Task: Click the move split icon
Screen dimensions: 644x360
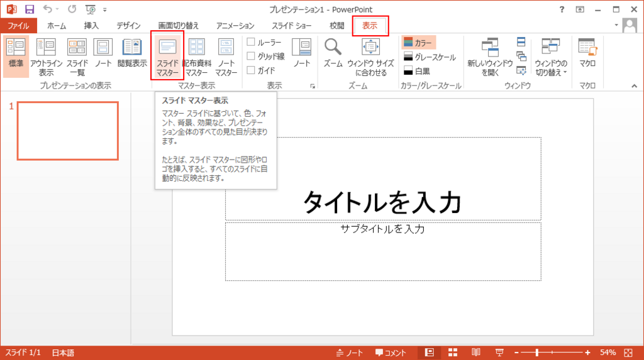Action: [521, 70]
